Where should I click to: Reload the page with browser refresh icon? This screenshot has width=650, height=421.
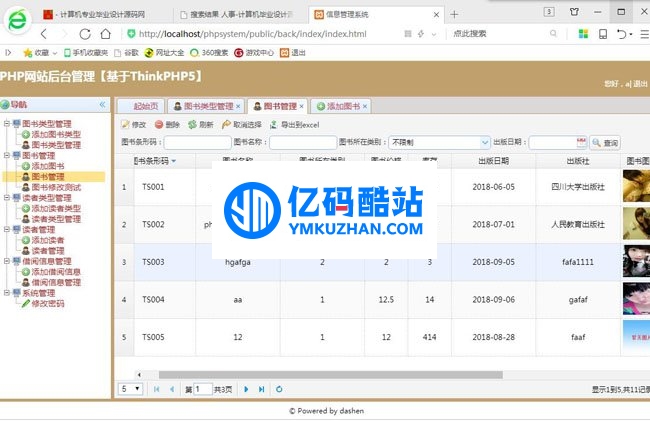(85, 34)
